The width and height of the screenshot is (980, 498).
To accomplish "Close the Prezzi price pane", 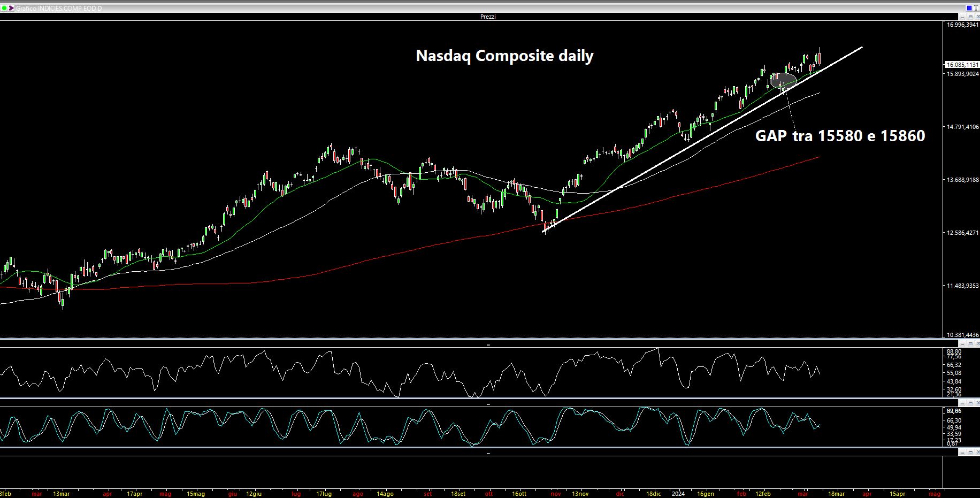I will [977, 17].
